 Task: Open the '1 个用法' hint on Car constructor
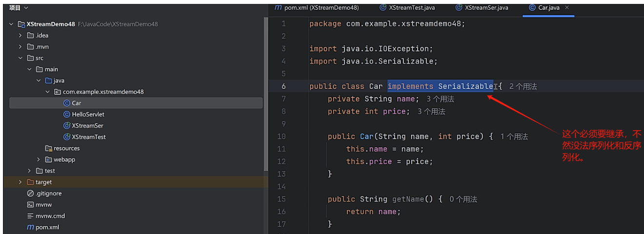[514, 137]
